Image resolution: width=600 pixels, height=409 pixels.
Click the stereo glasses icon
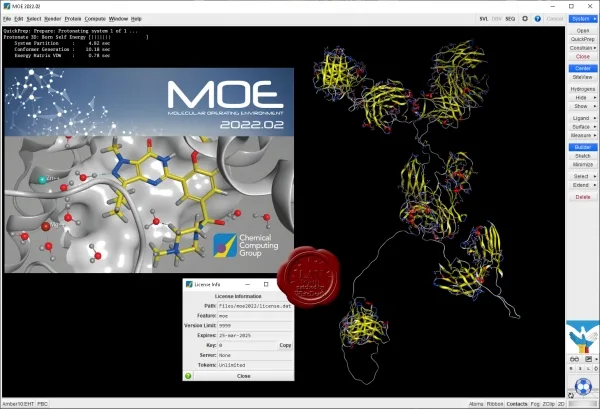574,359
